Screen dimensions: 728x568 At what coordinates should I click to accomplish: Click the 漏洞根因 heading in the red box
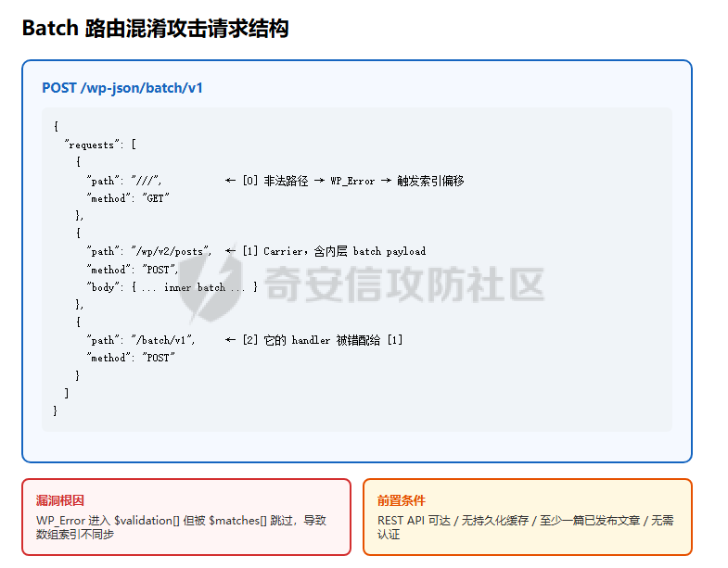coord(60,500)
